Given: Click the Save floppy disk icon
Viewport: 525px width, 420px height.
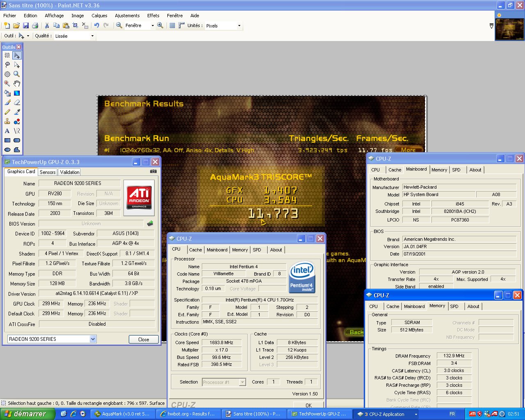Looking at the screenshot, I should tap(26, 25).
